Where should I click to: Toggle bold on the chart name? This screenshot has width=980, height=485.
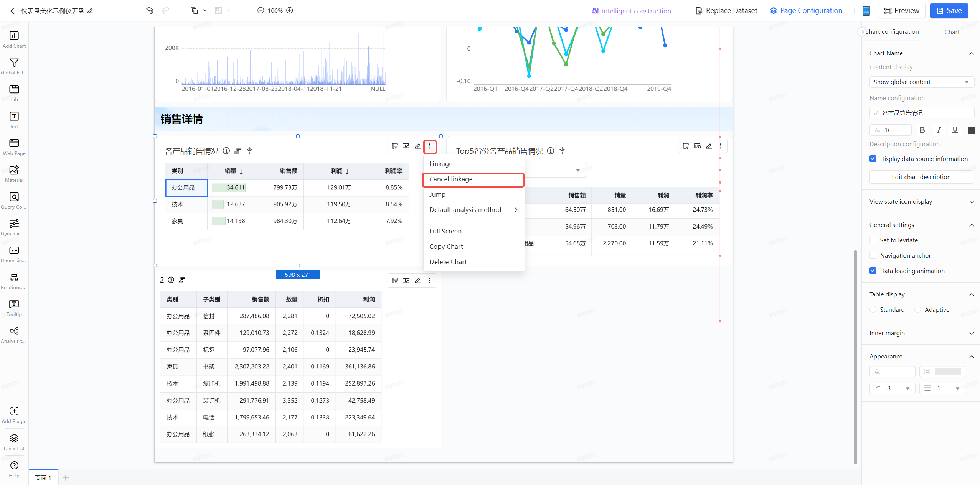(x=922, y=130)
